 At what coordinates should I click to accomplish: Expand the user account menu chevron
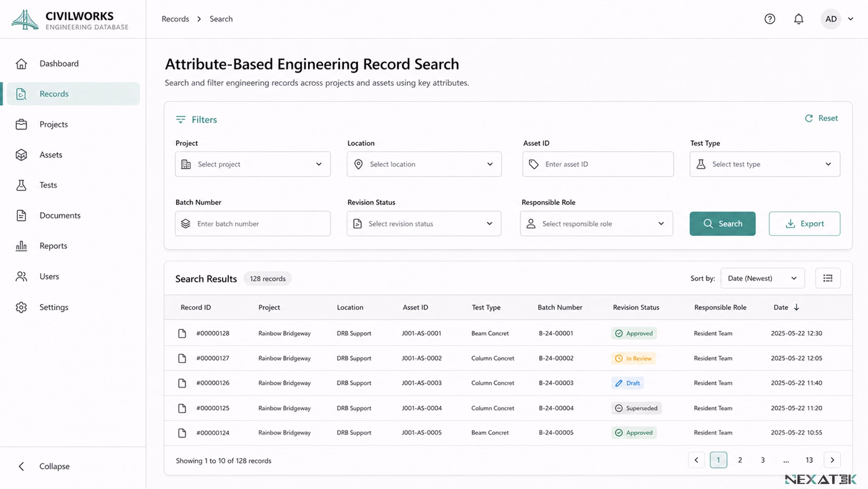coord(851,19)
